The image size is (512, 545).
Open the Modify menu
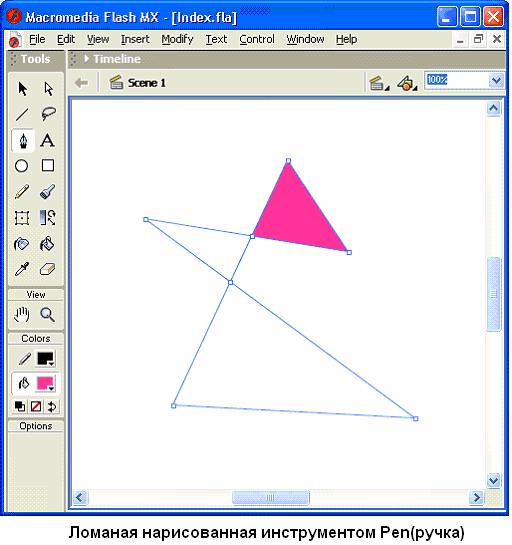point(177,39)
